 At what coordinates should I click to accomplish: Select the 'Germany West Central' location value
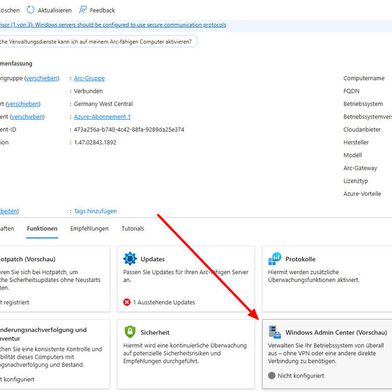coord(103,104)
